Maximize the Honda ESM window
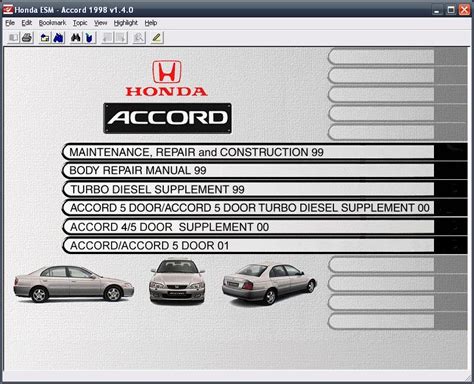474x384 pixels. tap(451, 10)
